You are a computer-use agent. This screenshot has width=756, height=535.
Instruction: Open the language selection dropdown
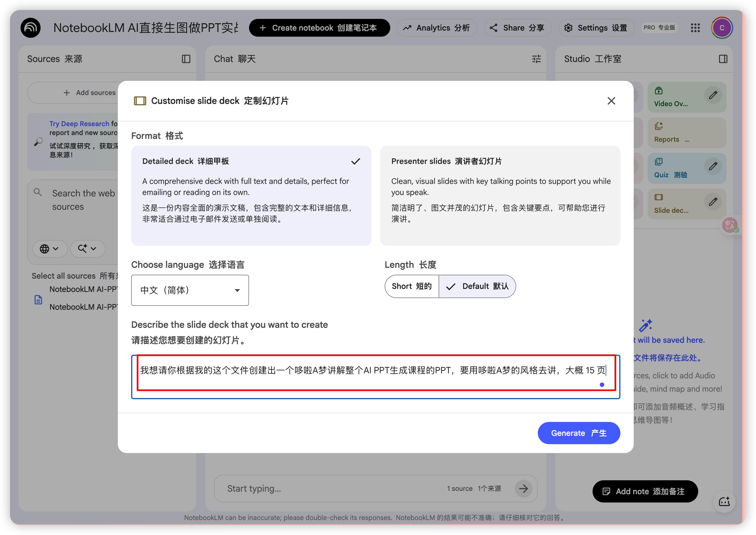pos(190,290)
